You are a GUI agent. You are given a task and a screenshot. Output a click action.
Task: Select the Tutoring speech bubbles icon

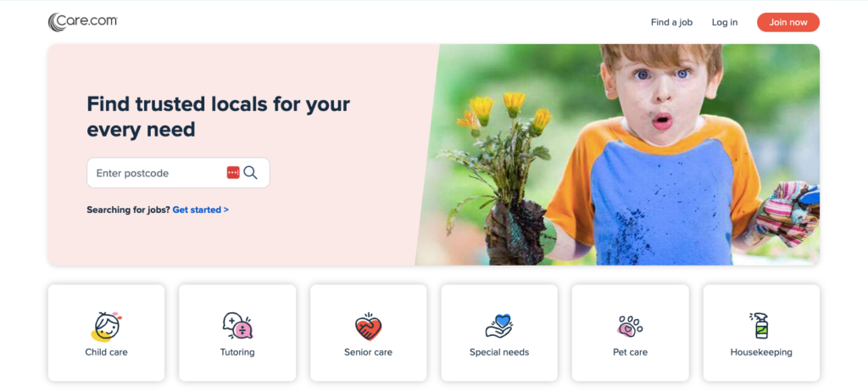(x=237, y=326)
